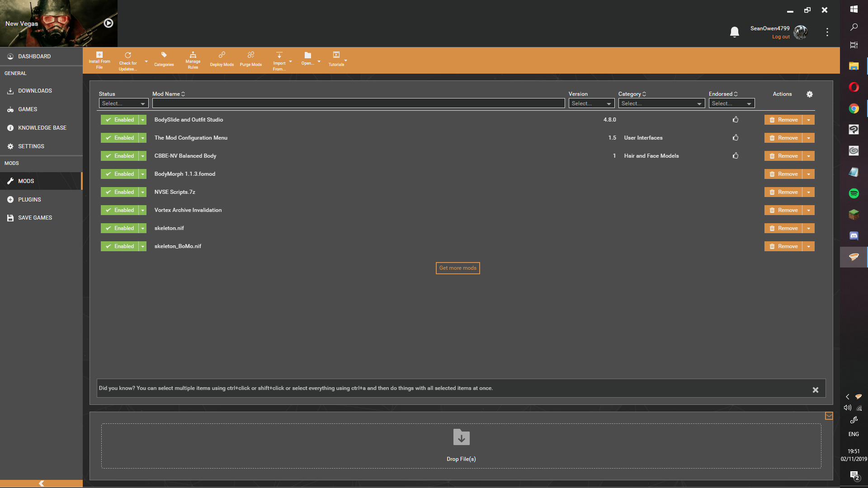
Task: Click the Mod Name filter field
Action: [359, 103]
